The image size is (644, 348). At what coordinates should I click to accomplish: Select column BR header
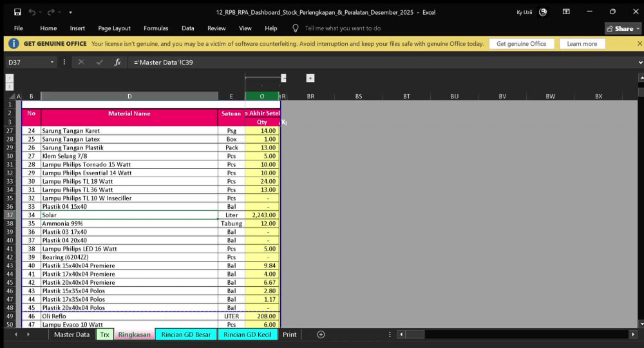pyautogui.click(x=310, y=96)
